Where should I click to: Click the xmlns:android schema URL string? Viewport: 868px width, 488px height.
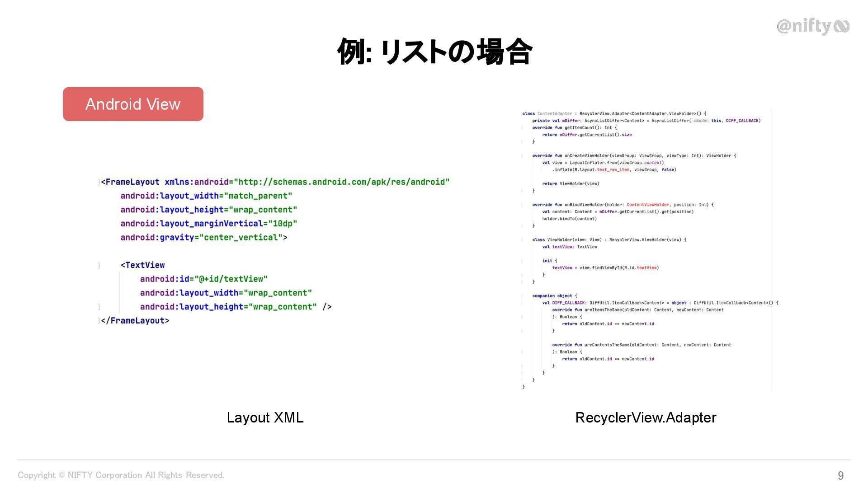(341, 182)
